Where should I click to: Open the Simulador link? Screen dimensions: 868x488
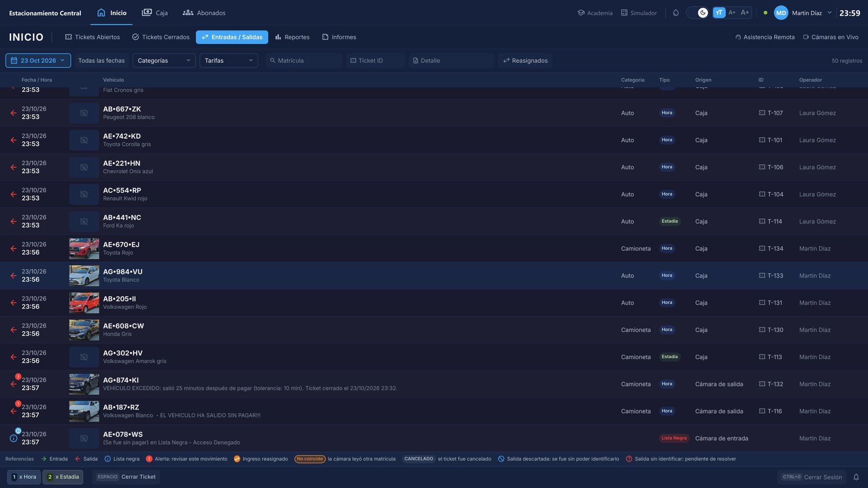(x=639, y=13)
